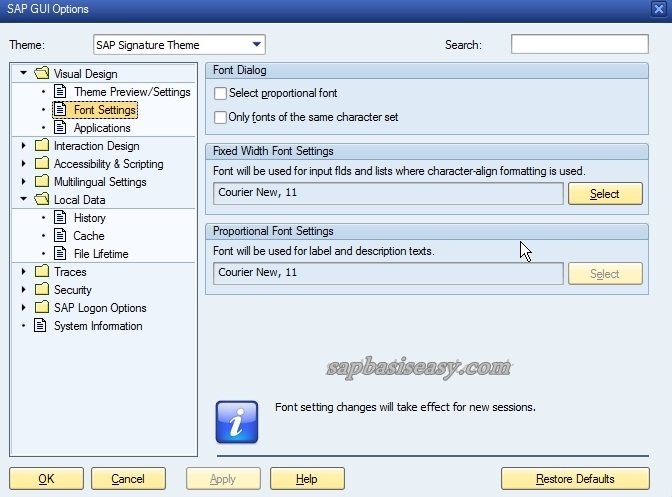This screenshot has height=497, width=672.
Task: Click the OK button
Action: point(46,479)
